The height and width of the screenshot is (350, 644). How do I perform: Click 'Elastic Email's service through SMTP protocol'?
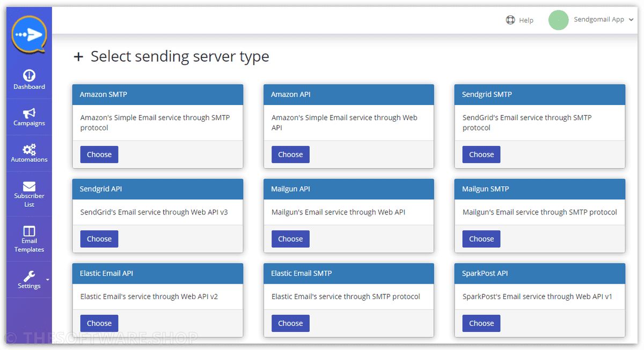tap(346, 296)
